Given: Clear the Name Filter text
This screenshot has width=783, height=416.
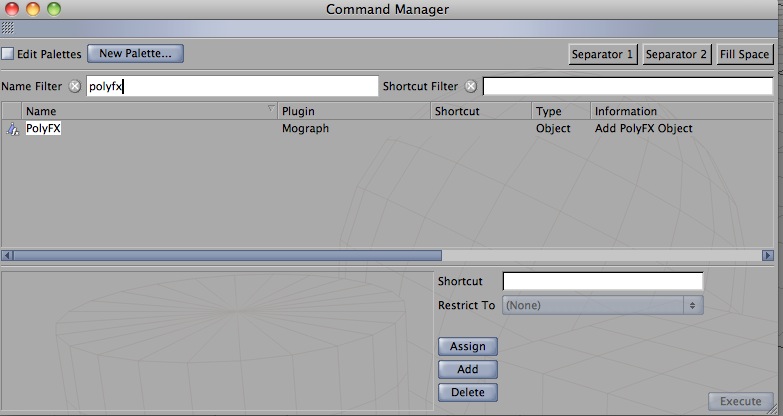Looking at the screenshot, I should [74, 86].
